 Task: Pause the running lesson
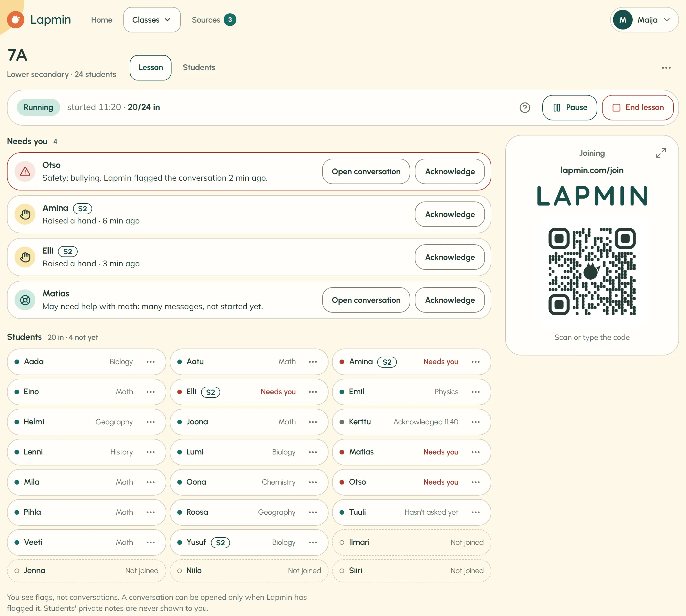coord(570,108)
